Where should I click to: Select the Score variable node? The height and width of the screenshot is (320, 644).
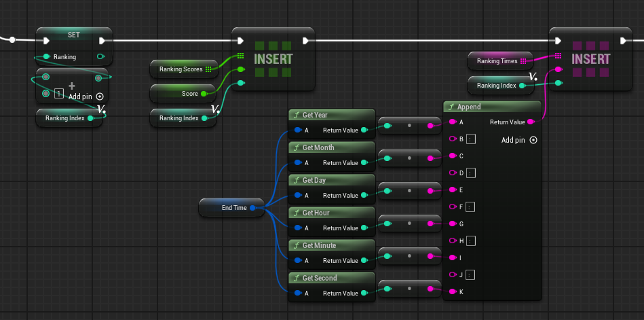pyautogui.click(x=183, y=94)
